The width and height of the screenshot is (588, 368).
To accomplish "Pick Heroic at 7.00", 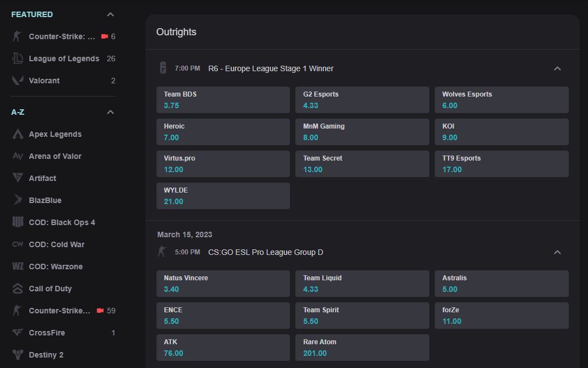I will click(223, 132).
